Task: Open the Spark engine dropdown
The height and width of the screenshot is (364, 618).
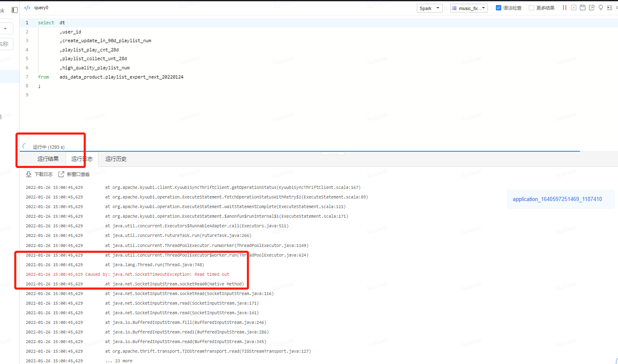Action: (x=429, y=8)
